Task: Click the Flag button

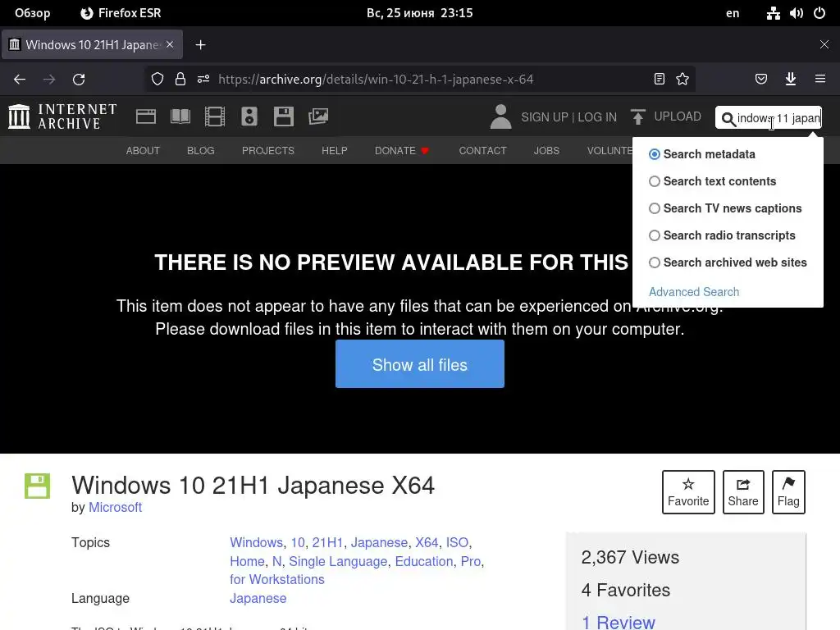Action: [x=788, y=492]
